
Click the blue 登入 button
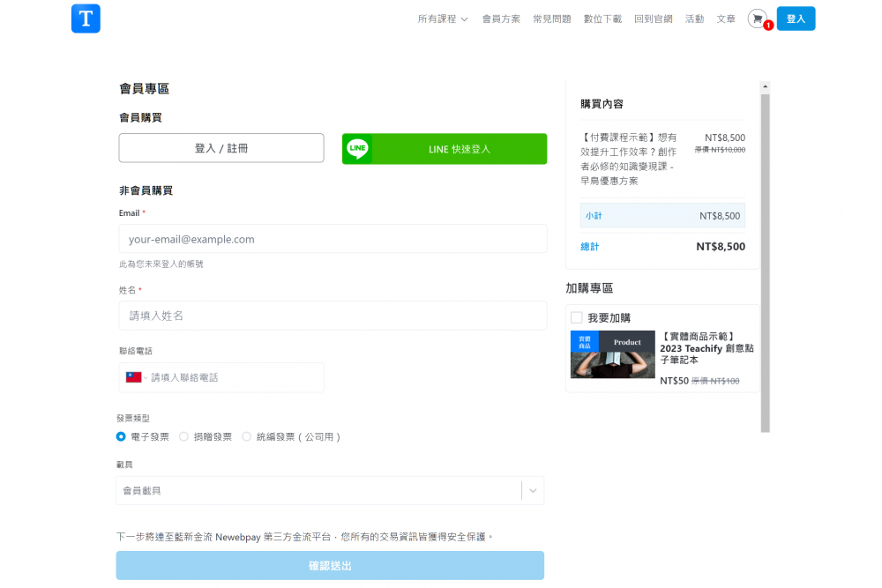(796, 19)
